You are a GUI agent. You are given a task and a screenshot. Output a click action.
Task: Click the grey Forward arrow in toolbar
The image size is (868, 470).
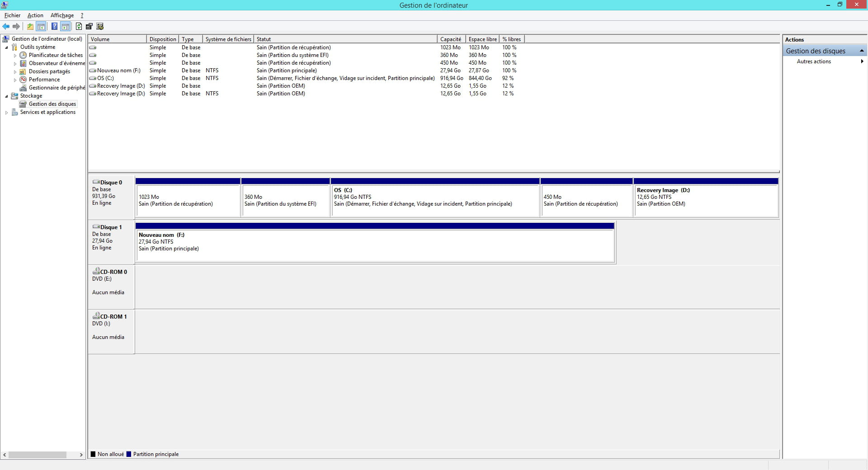(16, 26)
